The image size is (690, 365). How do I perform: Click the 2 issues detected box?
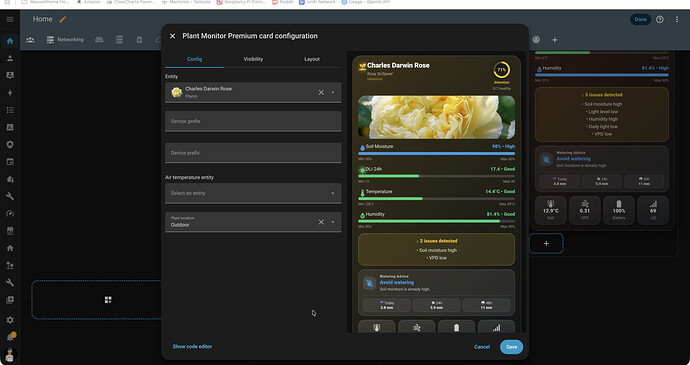click(437, 249)
